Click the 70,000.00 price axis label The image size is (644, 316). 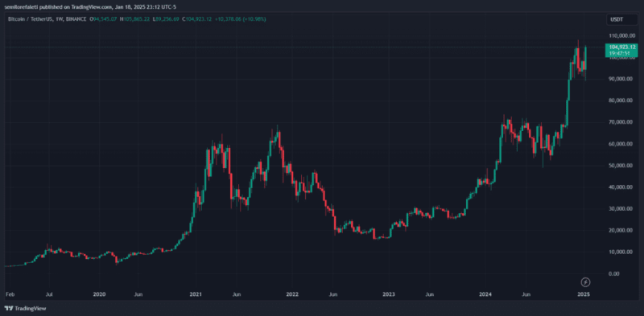pos(621,122)
